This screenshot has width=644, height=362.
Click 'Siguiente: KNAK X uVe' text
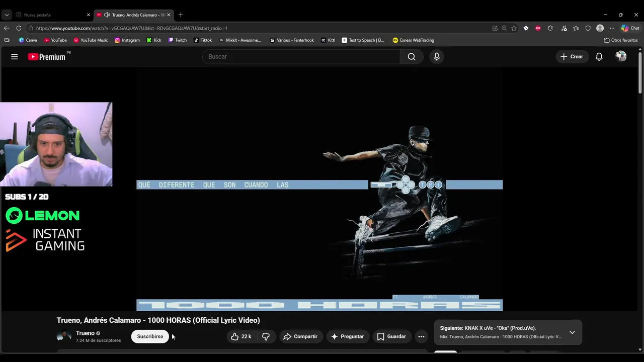(x=488, y=328)
